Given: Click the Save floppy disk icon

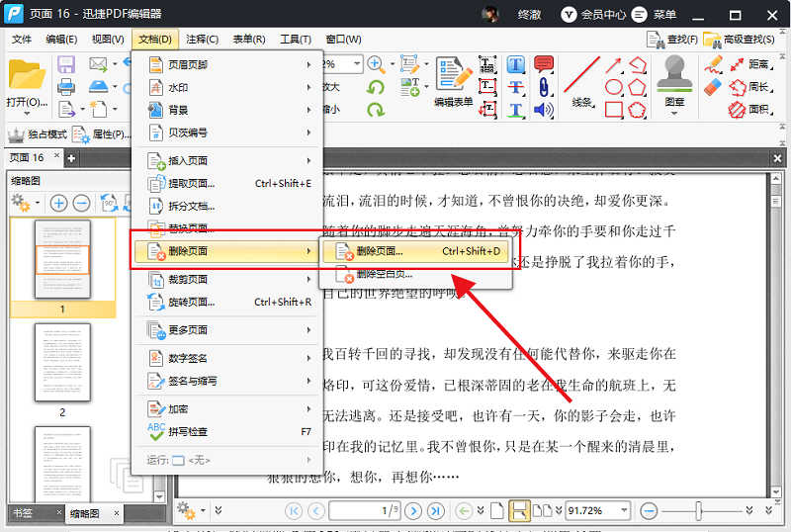Looking at the screenshot, I should click(x=66, y=65).
